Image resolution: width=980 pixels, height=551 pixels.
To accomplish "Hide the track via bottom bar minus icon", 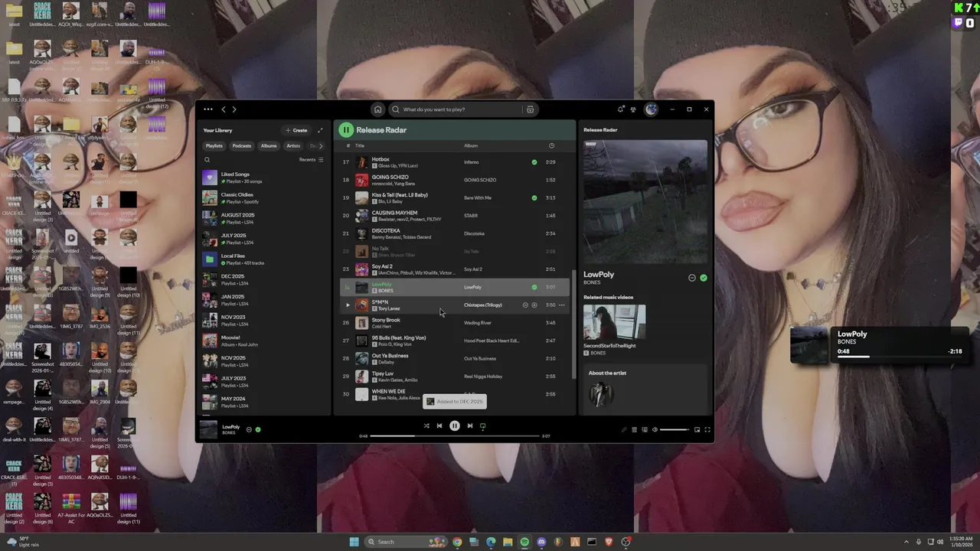I will coord(249,429).
